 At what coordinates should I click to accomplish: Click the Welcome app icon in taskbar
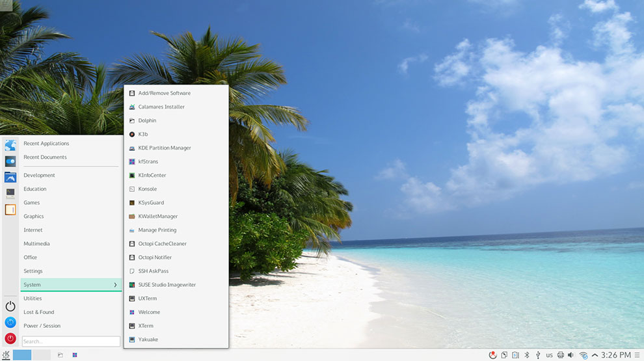(75, 355)
